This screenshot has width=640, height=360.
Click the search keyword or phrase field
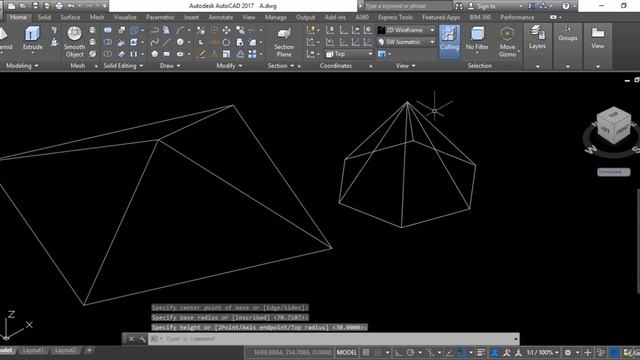click(x=407, y=6)
